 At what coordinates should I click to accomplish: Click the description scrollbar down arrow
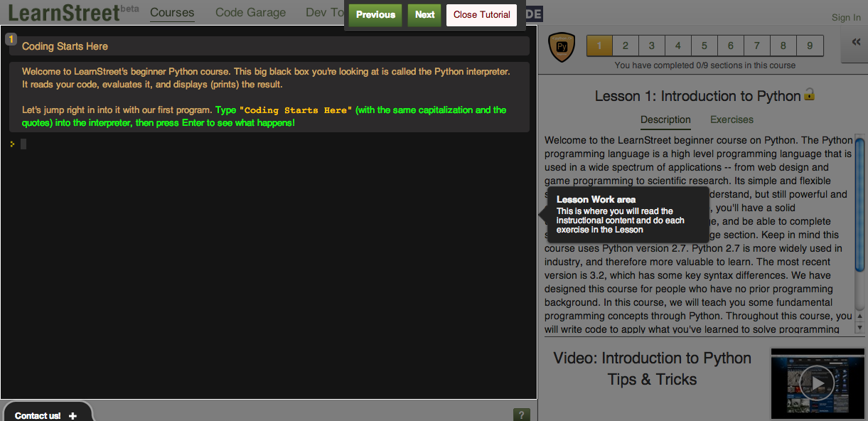tap(859, 328)
